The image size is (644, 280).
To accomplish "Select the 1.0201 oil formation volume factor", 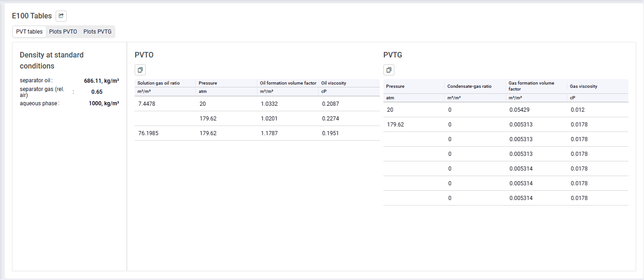I will click(269, 119).
